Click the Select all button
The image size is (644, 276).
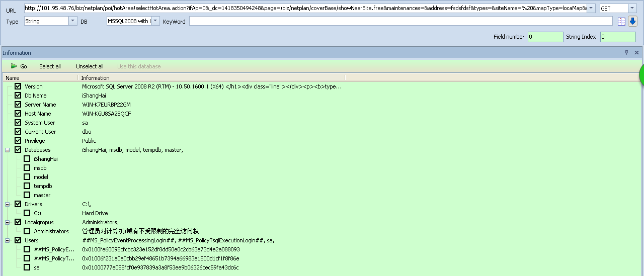50,66
